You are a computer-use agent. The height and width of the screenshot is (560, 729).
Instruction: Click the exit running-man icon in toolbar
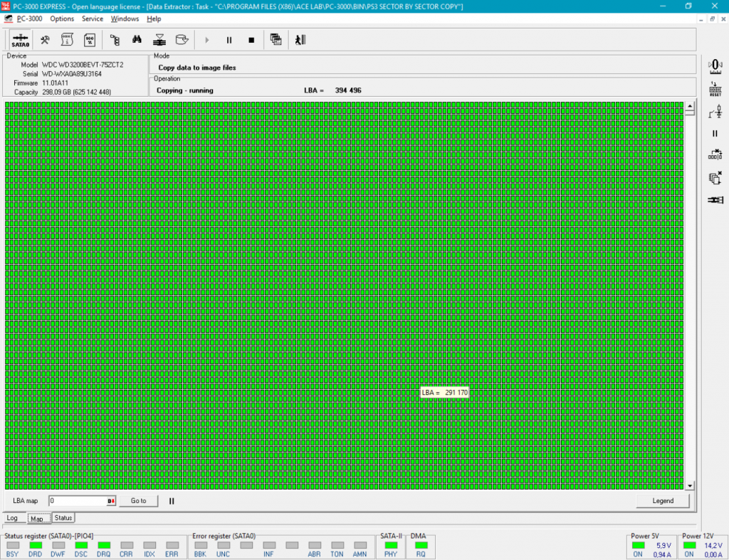pos(300,41)
